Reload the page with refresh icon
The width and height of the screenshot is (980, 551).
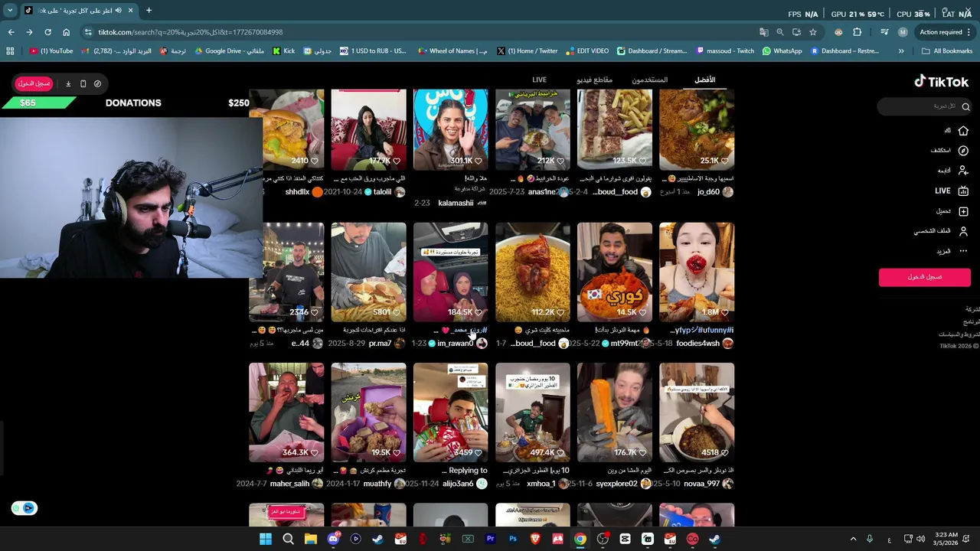47,32
